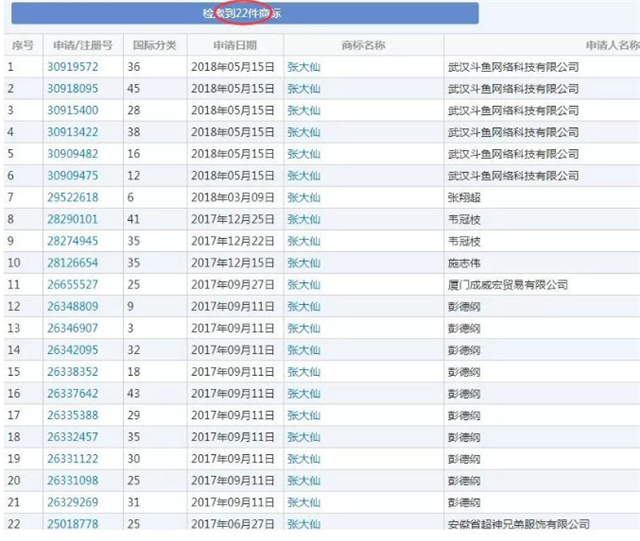Screen dimensions: 640x541
Task: Open registration number 26338352
Action: click(73, 372)
